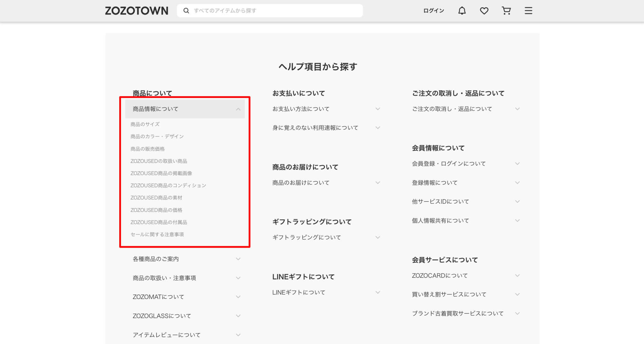Open the hamburger menu icon
644x344 pixels.
click(528, 11)
